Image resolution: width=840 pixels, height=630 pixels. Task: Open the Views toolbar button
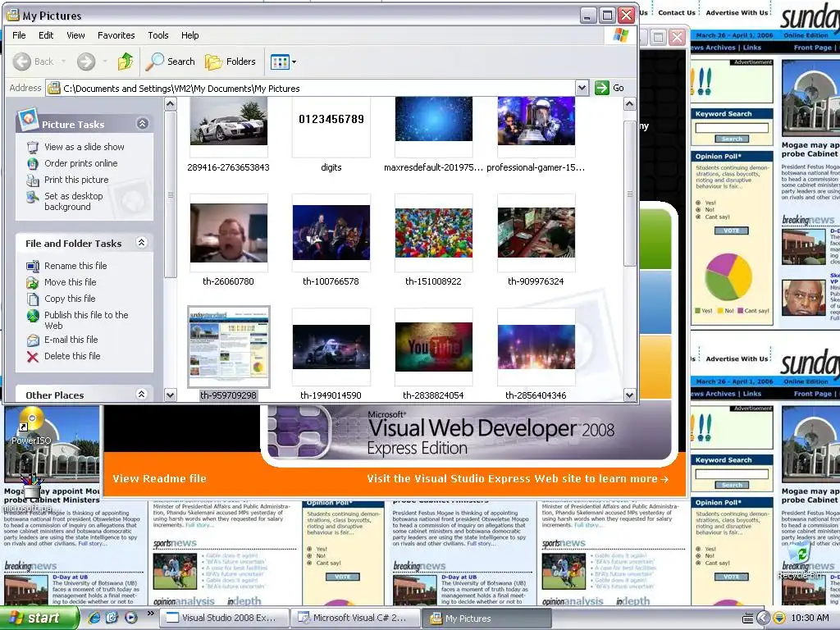(283, 62)
